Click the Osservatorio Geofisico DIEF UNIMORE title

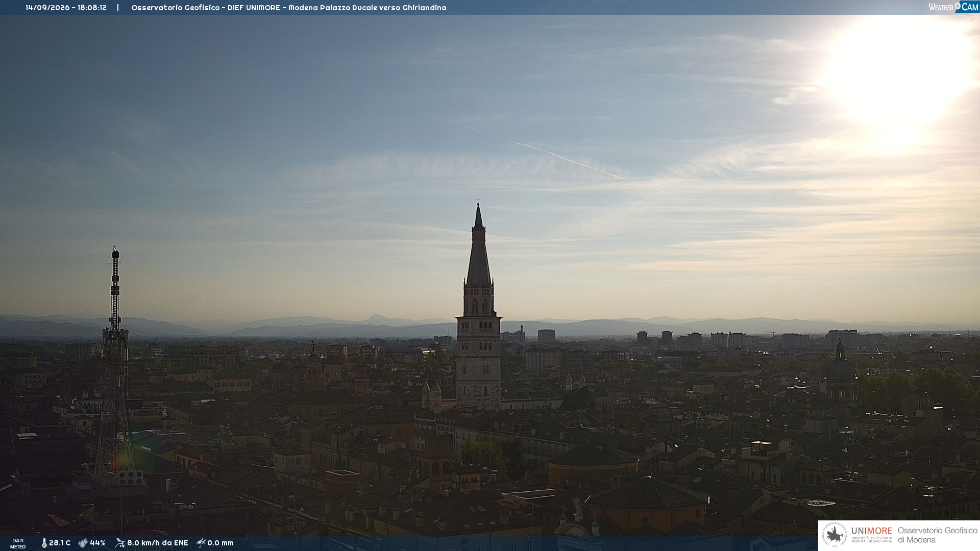pos(289,8)
